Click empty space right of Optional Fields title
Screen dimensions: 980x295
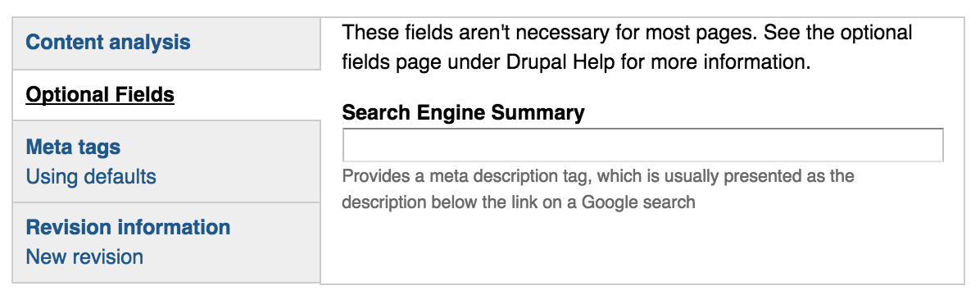[247, 95]
